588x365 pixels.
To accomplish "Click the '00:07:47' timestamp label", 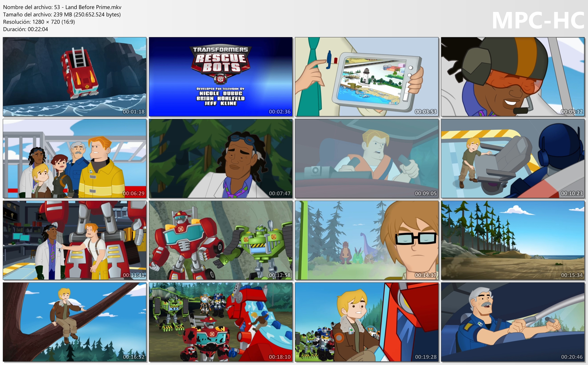I will click(280, 194).
